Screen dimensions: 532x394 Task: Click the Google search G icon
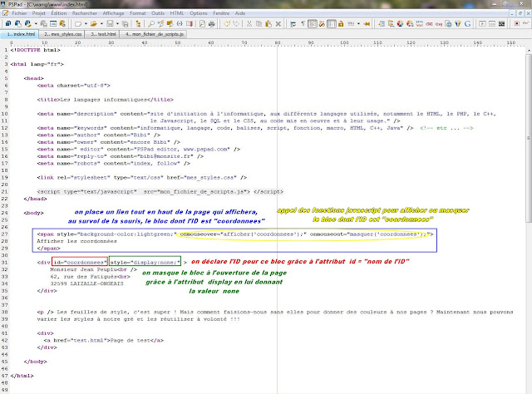[467, 24]
